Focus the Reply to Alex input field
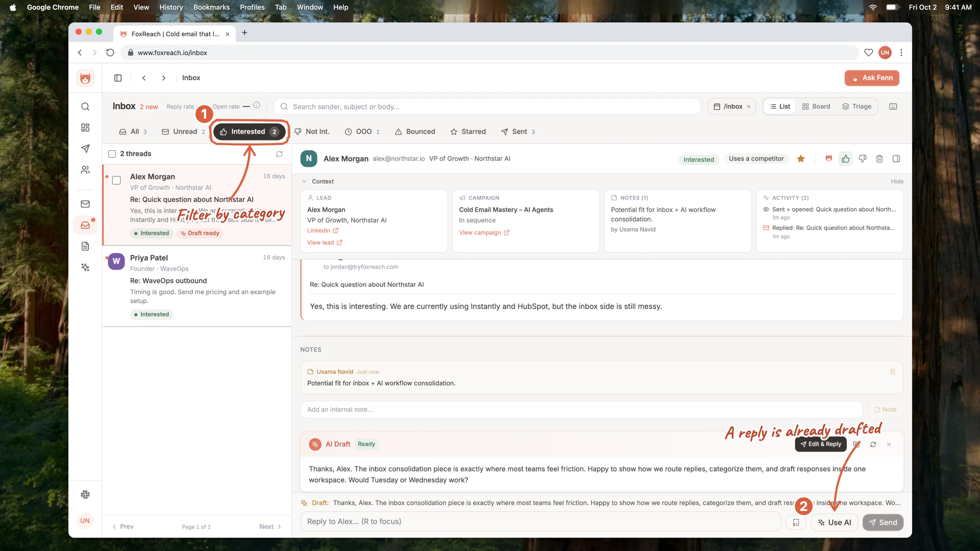Image resolution: width=980 pixels, height=551 pixels. pyautogui.click(x=541, y=521)
